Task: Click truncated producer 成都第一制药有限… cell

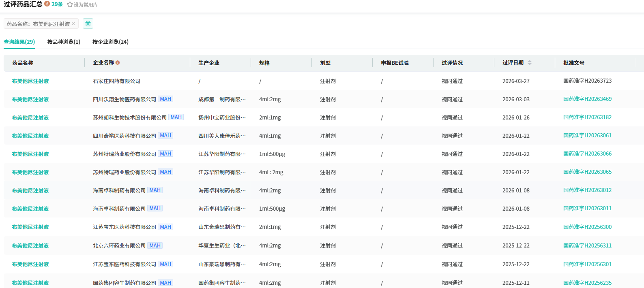Action: pos(222,99)
